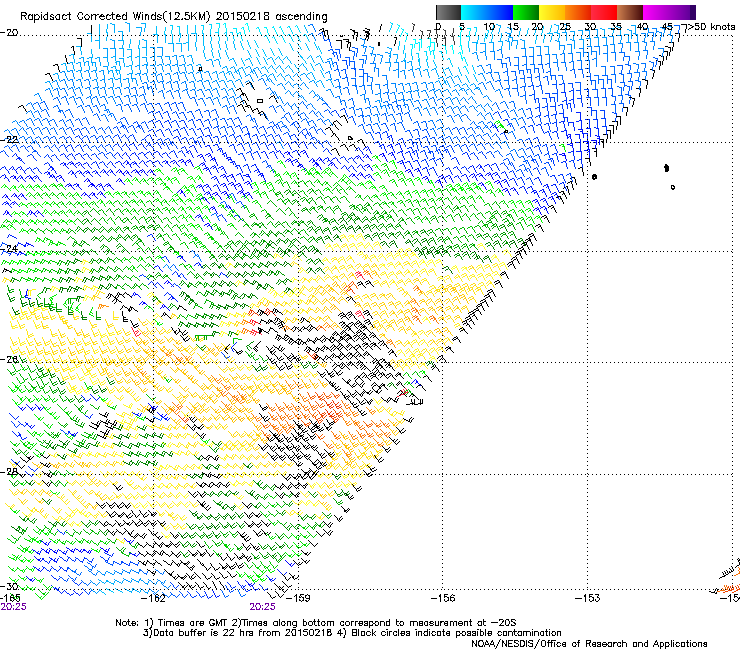The image size is (740, 650).
Task: Click the purple 45-50 knots legend segment
Action: [682, 12]
